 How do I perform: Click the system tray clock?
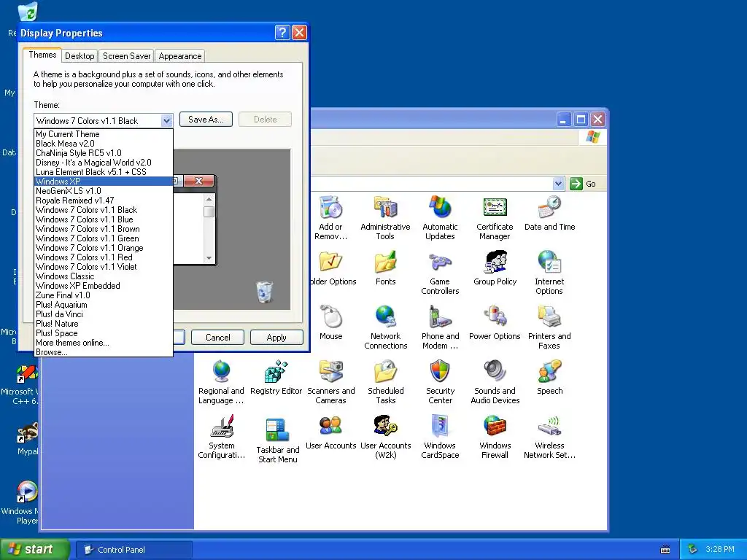tap(720, 549)
